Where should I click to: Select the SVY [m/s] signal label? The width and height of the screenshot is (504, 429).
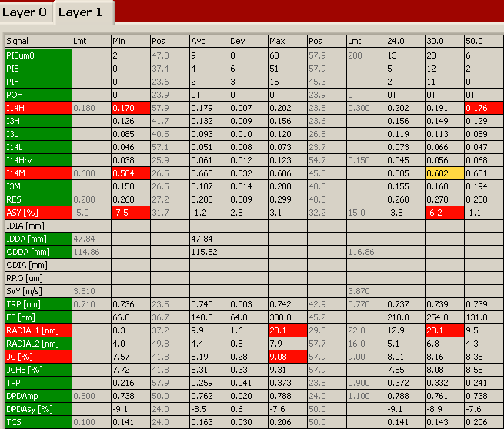(38, 291)
